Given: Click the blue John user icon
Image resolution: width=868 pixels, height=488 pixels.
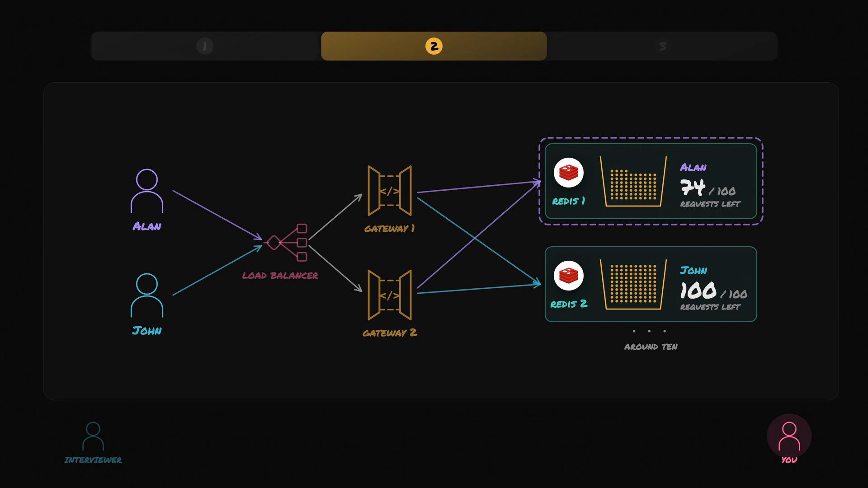Looking at the screenshot, I should pyautogui.click(x=147, y=295).
